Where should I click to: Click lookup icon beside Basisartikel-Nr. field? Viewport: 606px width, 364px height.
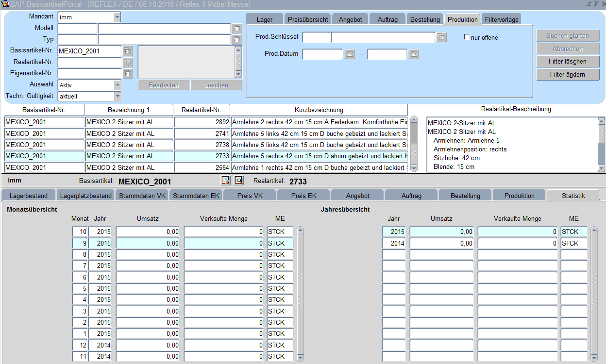[x=127, y=51]
